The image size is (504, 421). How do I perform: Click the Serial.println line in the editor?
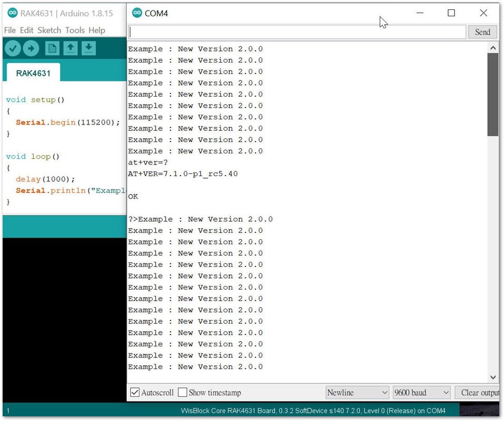coord(70,191)
